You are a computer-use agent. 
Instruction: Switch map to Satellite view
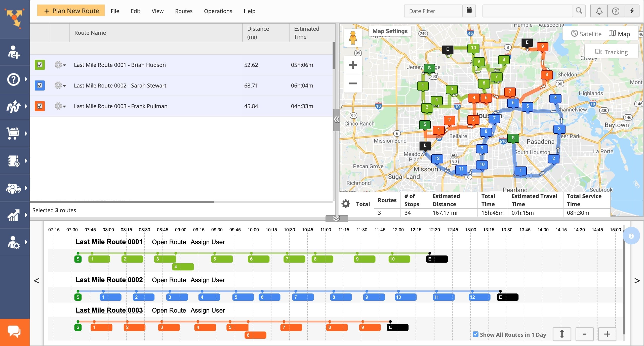coord(587,33)
